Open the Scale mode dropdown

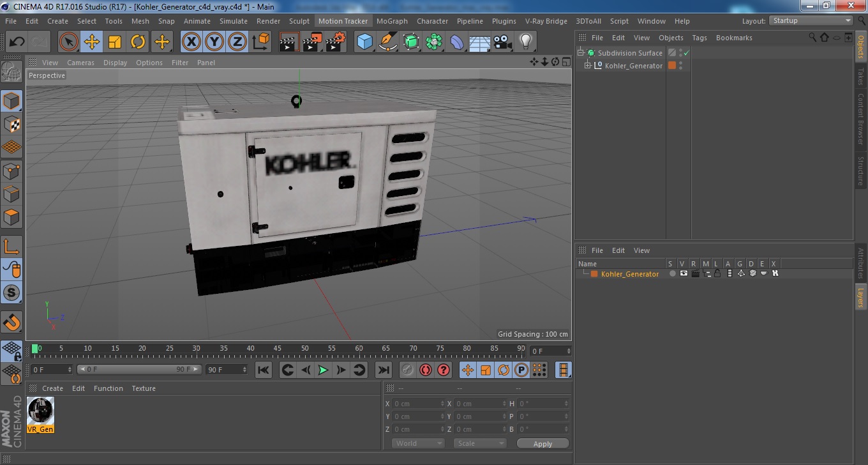(480, 443)
